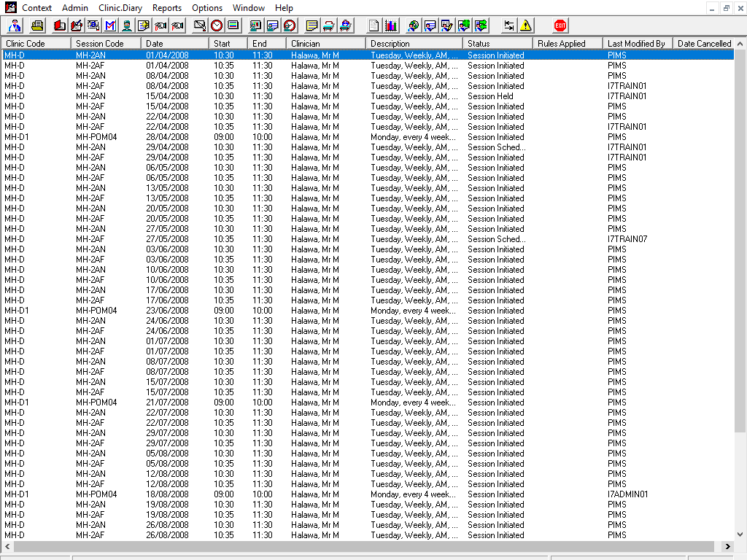Viewport: 747px width, 560px height.
Task: Sort by Status column header
Action: pos(497,43)
